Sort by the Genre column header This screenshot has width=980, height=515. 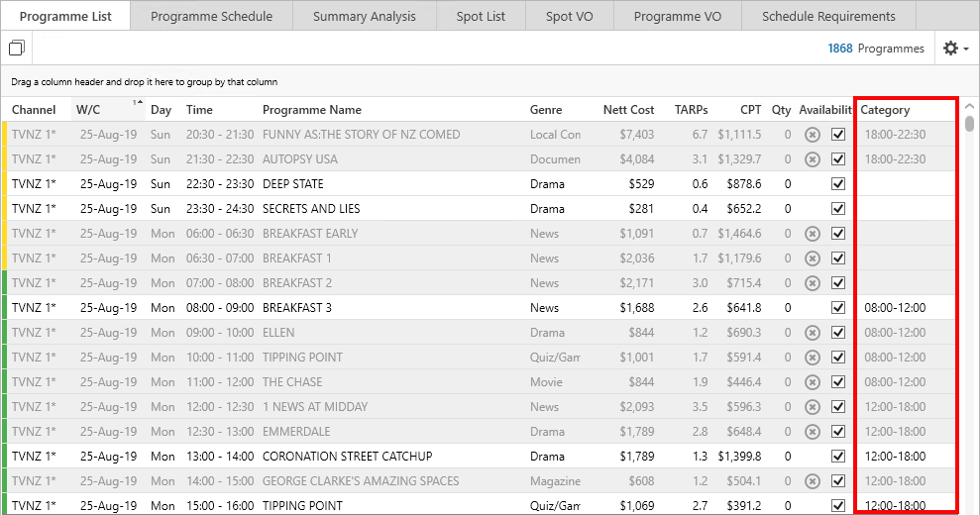point(546,110)
